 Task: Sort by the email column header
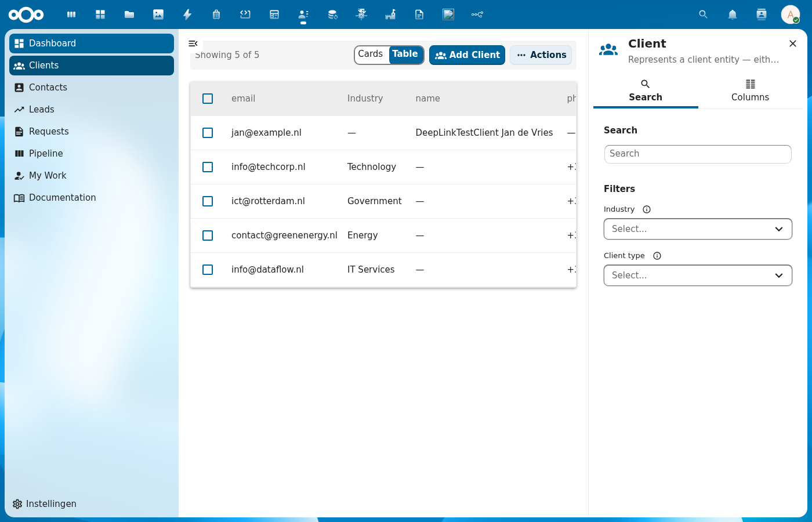point(243,99)
